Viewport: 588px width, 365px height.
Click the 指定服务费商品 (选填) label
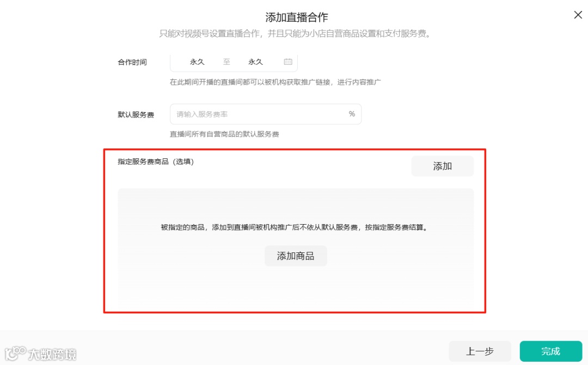[x=156, y=162]
